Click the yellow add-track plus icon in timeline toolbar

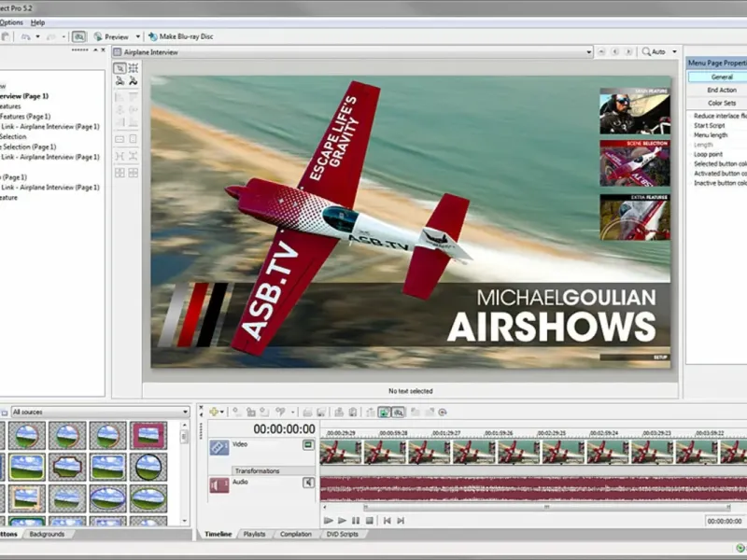click(x=214, y=412)
